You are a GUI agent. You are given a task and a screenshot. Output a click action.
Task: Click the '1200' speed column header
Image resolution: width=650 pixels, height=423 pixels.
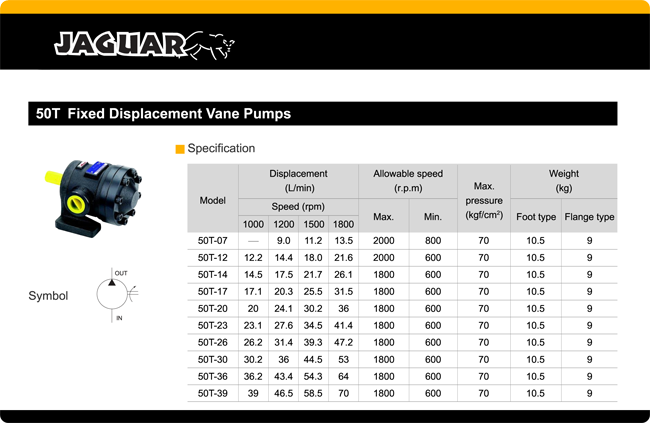(x=284, y=224)
